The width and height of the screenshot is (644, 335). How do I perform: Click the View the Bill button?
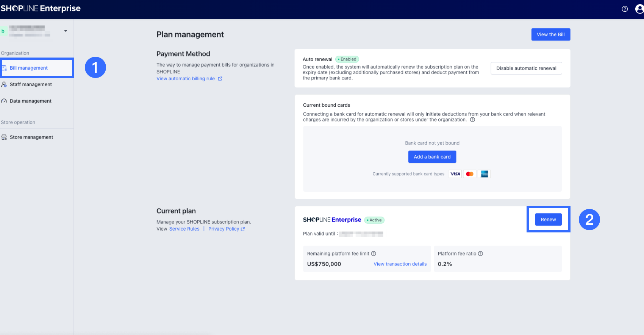pos(550,34)
